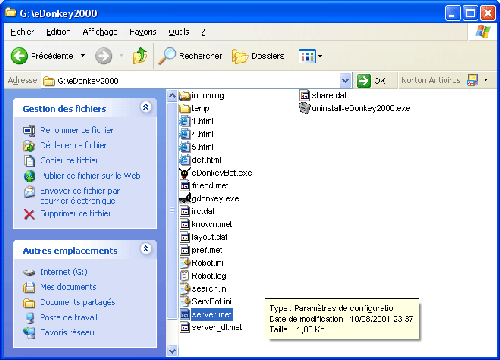Select the file Robot.ini
Image resolution: width=500 pixels, height=360 pixels.
coord(202,263)
